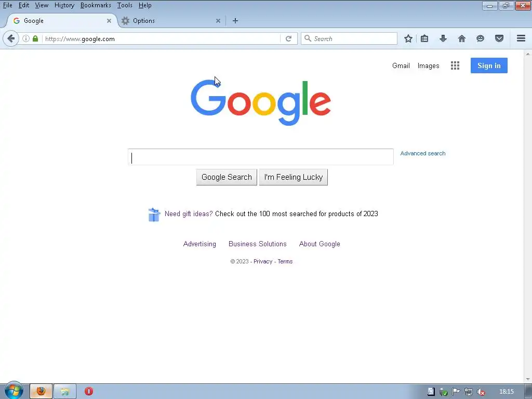This screenshot has width=532, height=399.
Task: Click the blue Sign in button
Action: click(489, 65)
